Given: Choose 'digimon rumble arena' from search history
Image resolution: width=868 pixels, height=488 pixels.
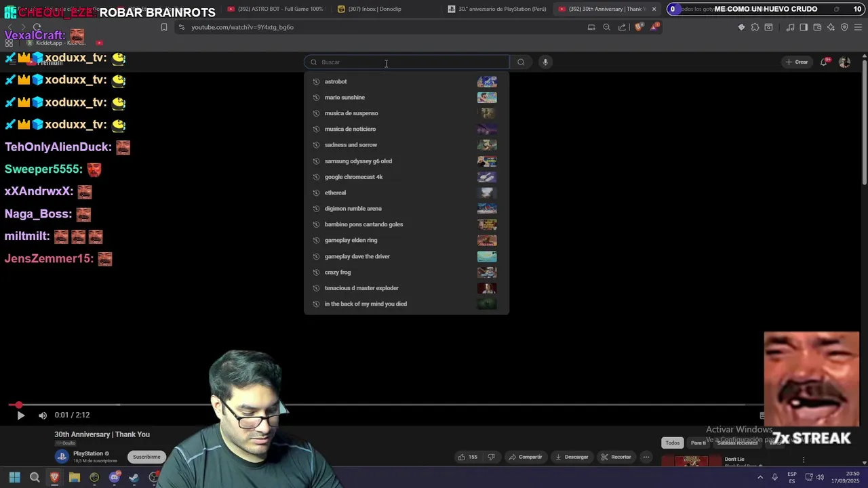Looking at the screenshot, I should coord(406,209).
